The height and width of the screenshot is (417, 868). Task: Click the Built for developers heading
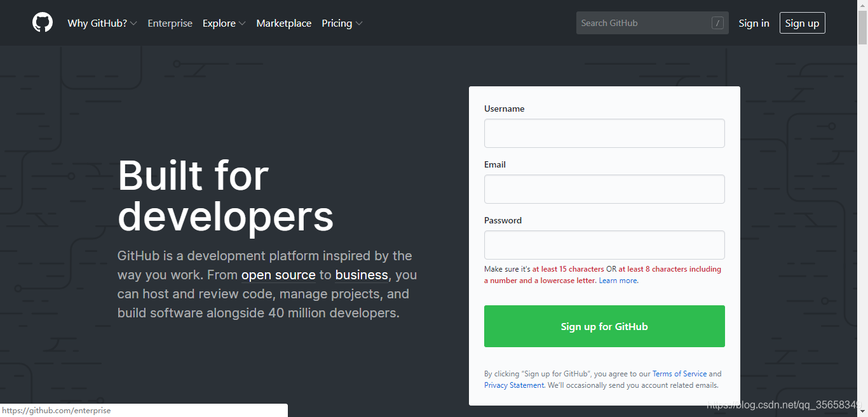pyautogui.click(x=226, y=195)
